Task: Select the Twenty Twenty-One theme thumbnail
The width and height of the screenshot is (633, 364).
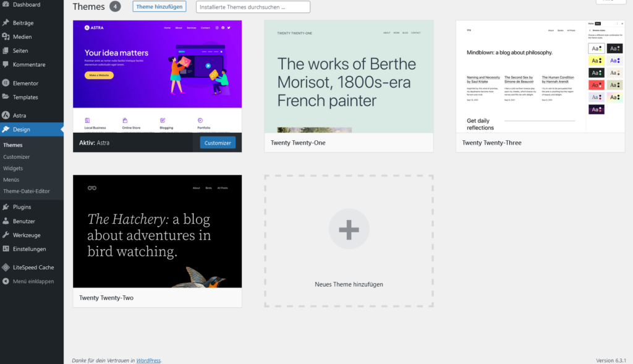Action: click(x=349, y=77)
